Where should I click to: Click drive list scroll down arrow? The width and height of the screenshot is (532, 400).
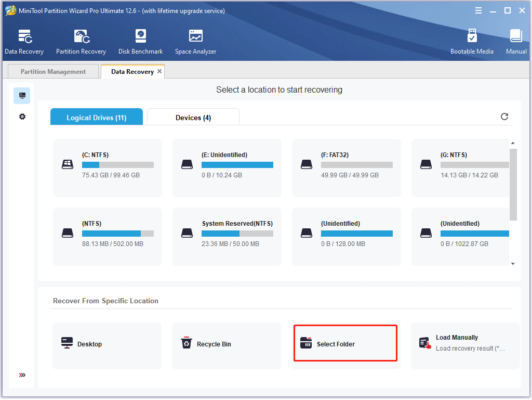pyautogui.click(x=513, y=264)
